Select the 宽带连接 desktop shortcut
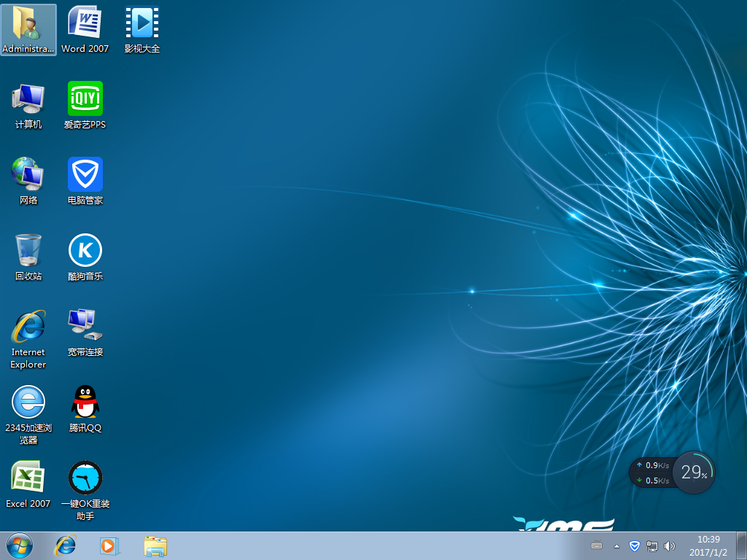The height and width of the screenshot is (560, 747). [x=85, y=326]
